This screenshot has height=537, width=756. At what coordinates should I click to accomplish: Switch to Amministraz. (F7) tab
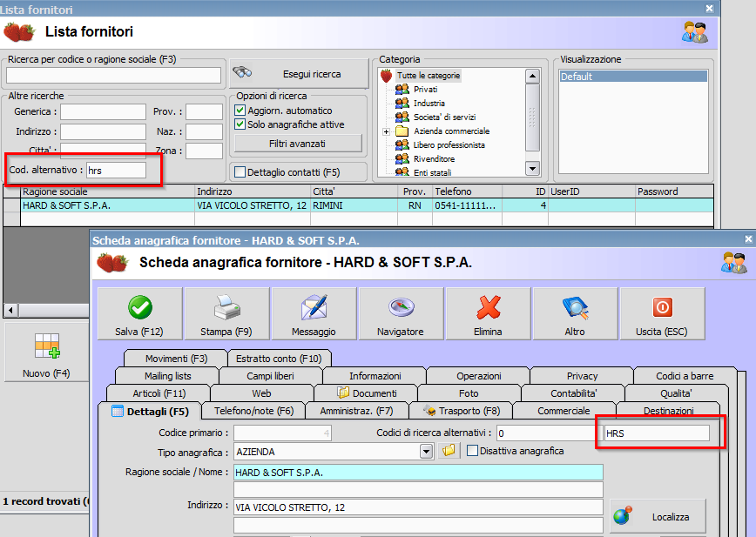pyautogui.click(x=357, y=411)
